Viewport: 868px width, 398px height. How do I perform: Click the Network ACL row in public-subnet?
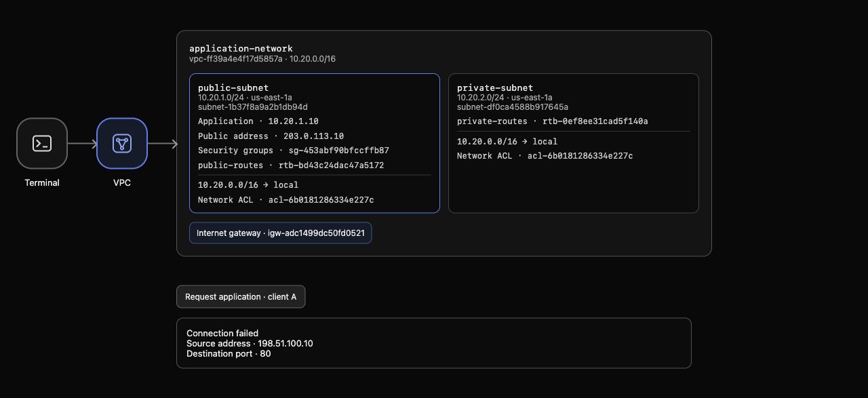tap(286, 200)
